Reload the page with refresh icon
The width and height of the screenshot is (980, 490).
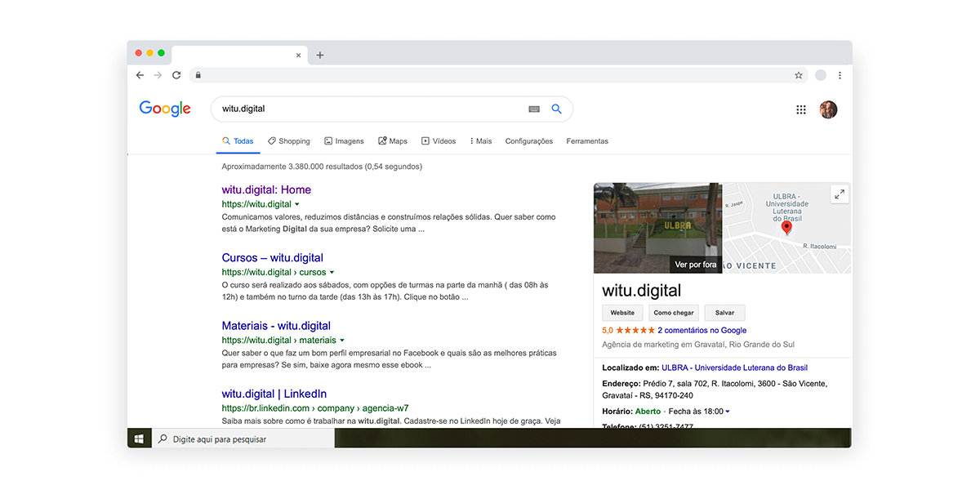click(176, 75)
